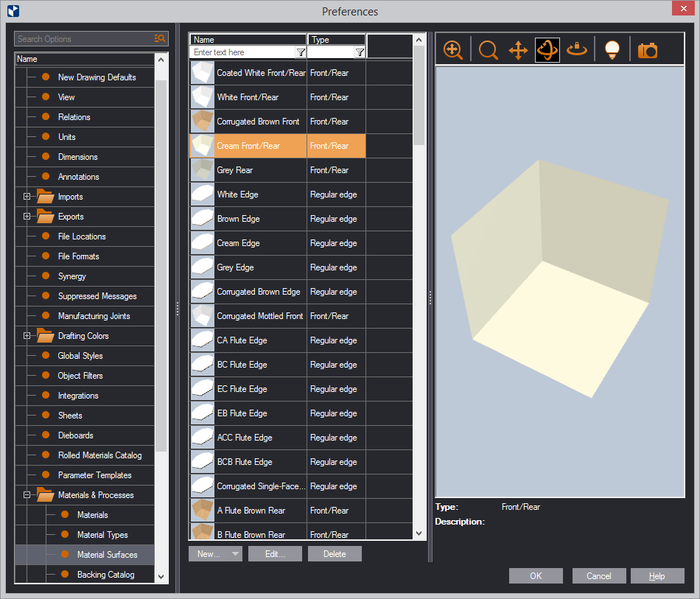Focus the Search Options field
Viewport: 700px width, 599px height.
(x=85, y=39)
